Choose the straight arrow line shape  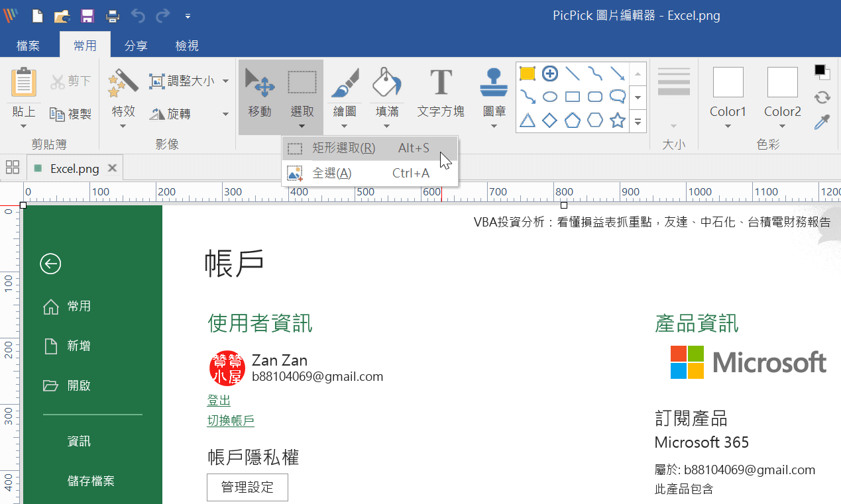tap(618, 74)
